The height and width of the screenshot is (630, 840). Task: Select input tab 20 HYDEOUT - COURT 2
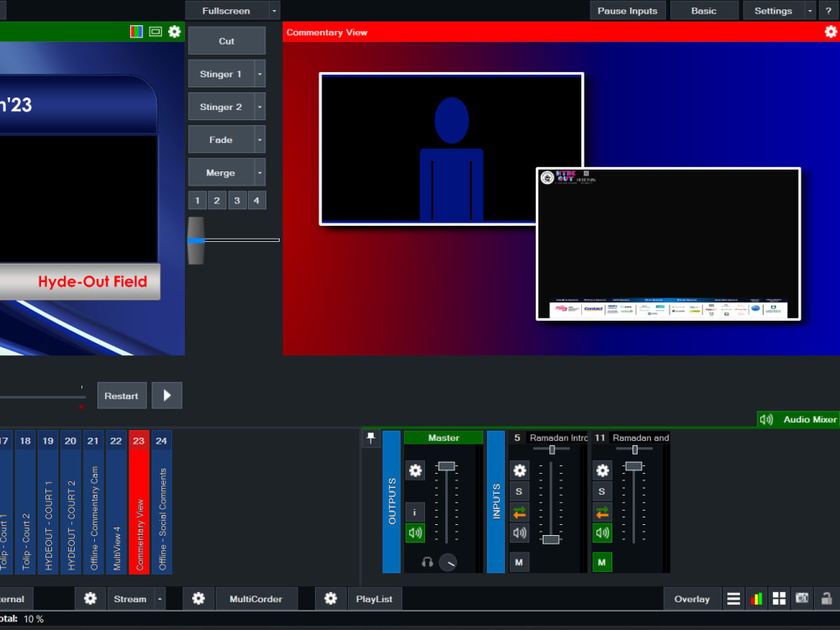pyautogui.click(x=71, y=502)
